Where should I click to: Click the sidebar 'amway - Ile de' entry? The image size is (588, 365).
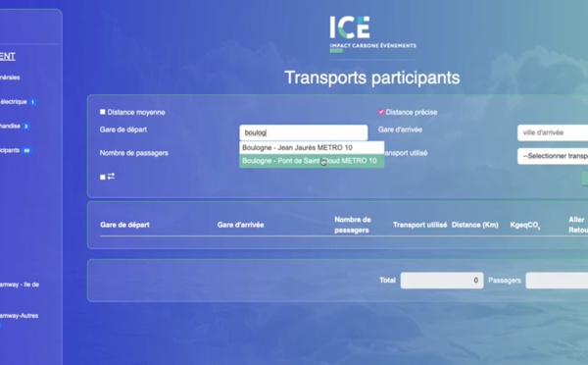20,285
